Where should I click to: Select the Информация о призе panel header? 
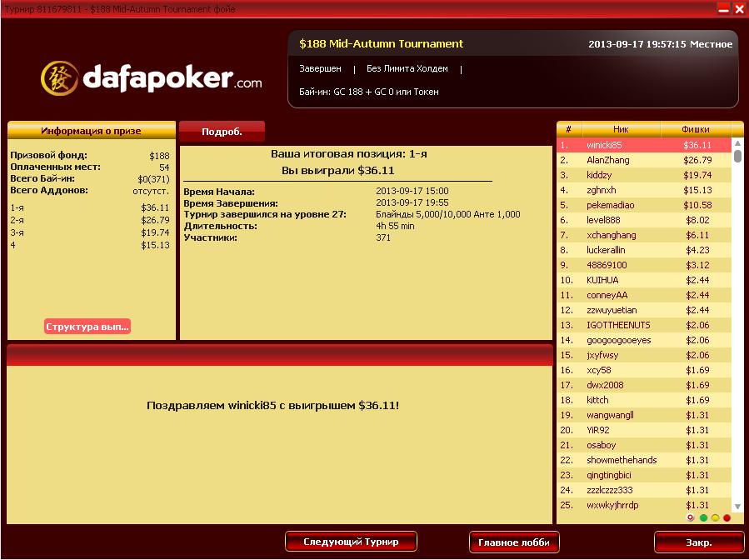92,131
